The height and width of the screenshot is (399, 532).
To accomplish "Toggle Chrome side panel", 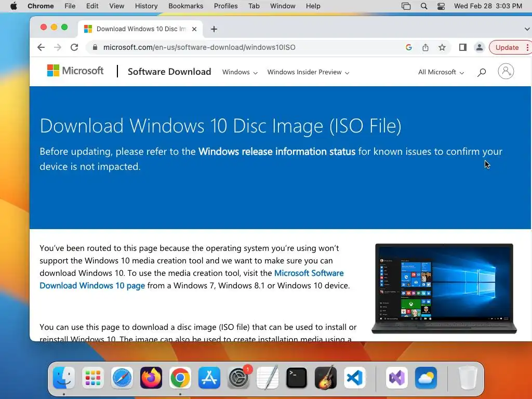I will (x=463, y=47).
